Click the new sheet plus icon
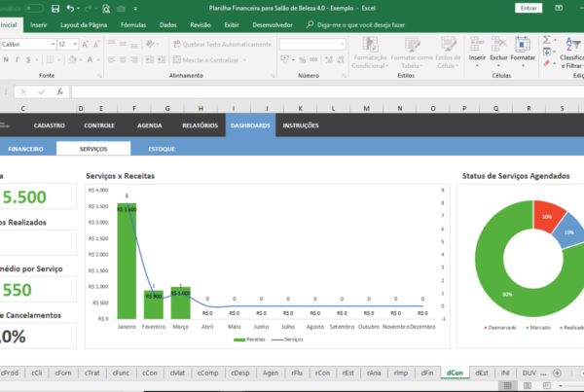 pyautogui.click(x=557, y=373)
